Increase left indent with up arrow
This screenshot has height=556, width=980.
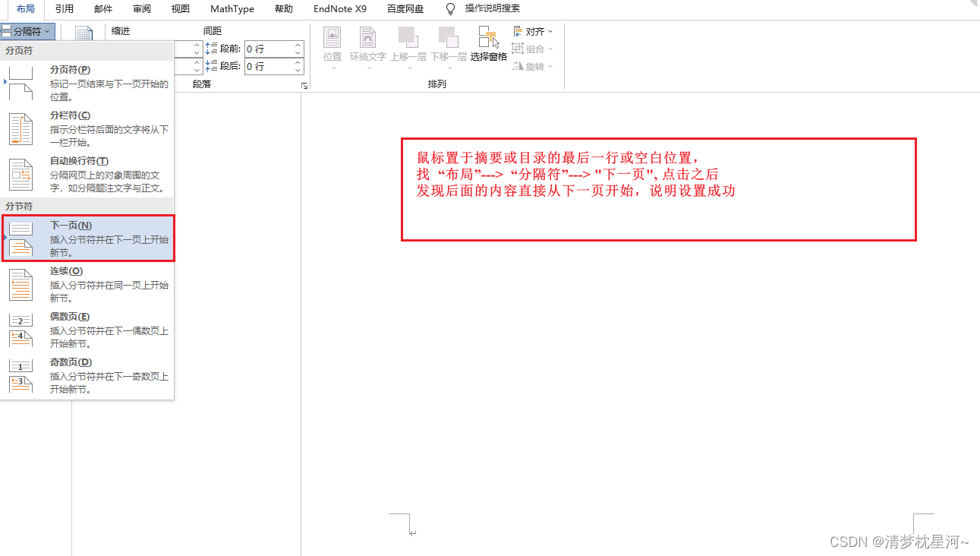pyautogui.click(x=197, y=45)
